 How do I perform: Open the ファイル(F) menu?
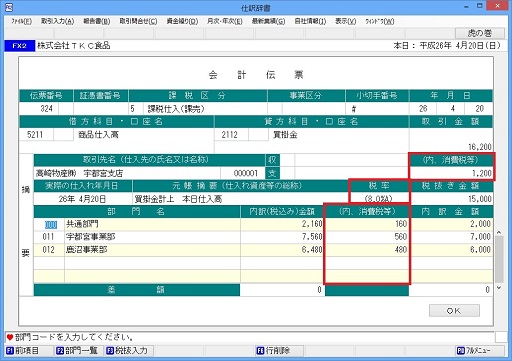[21, 21]
